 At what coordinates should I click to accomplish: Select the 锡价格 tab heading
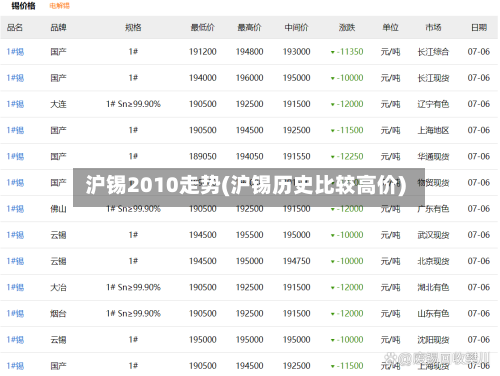[23, 6]
